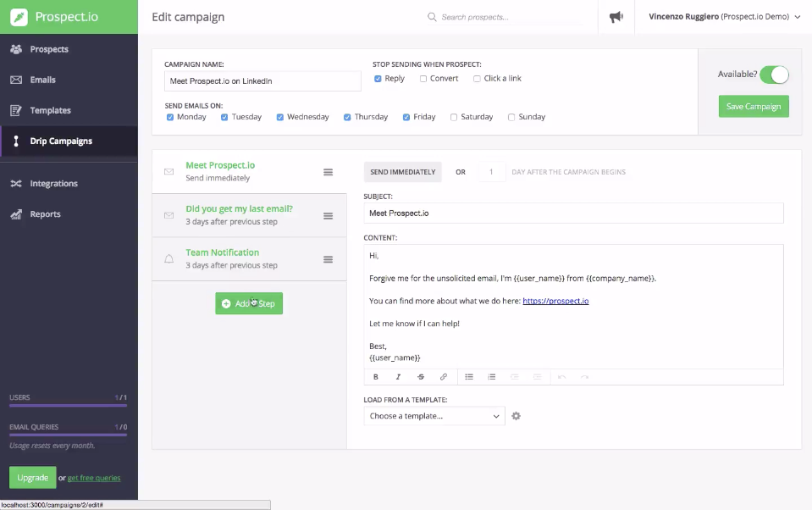Click the redo icon in editor toolbar
This screenshot has width=812, height=510.
point(585,377)
